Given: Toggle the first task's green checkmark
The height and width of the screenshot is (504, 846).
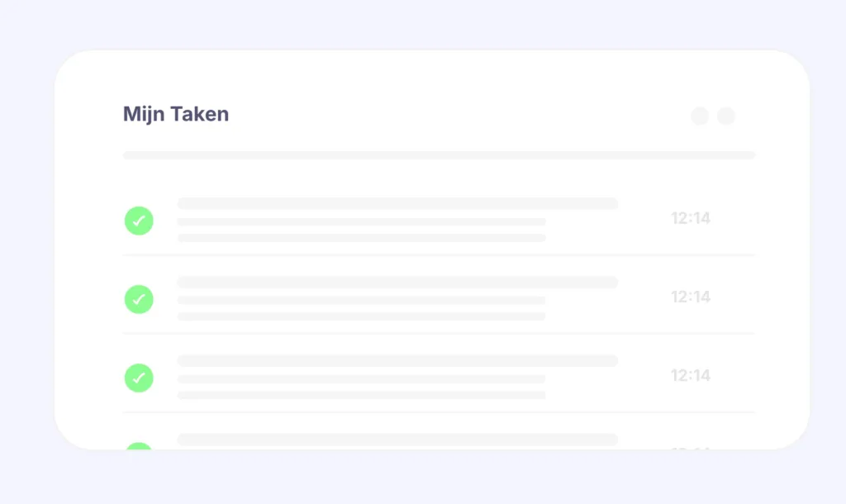Looking at the screenshot, I should 139,221.
